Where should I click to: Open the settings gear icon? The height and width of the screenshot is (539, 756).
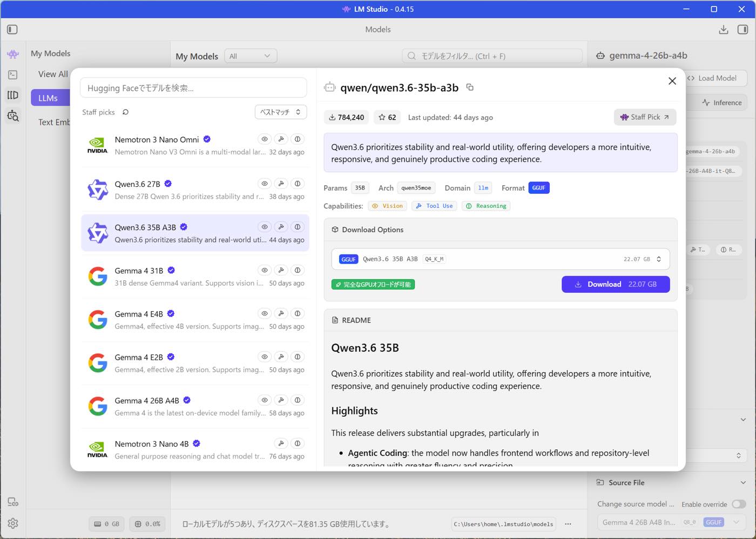(x=13, y=523)
